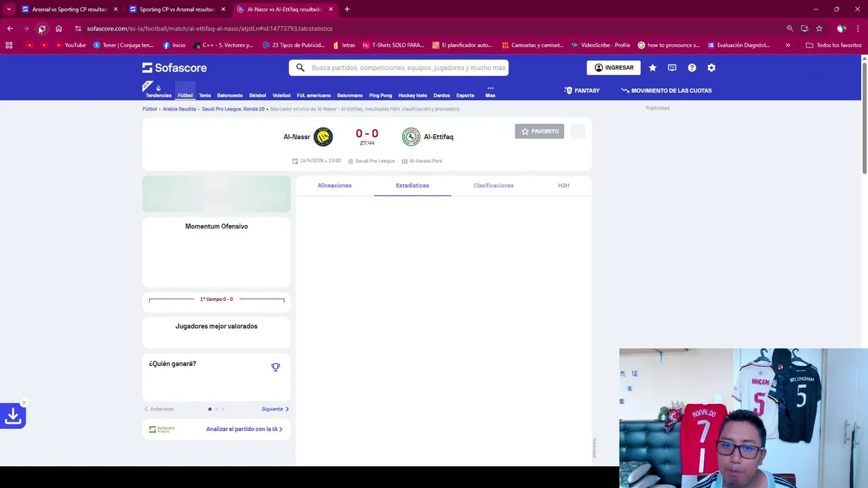Viewport: 868px width, 488px height.
Task: Select Tenis sport category
Action: click(x=205, y=96)
